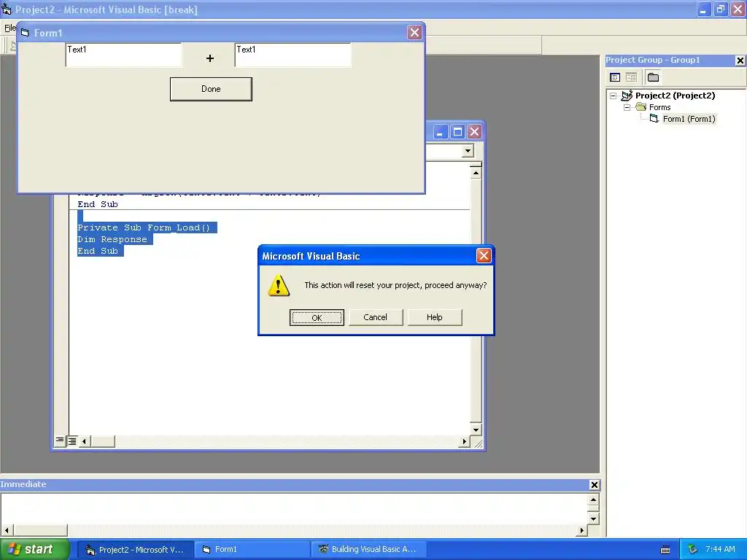This screenshot has height=560, width=747.
Task: Click scroll-up arrow of code window
Action: pyautogui.click(x=476, y=173)
